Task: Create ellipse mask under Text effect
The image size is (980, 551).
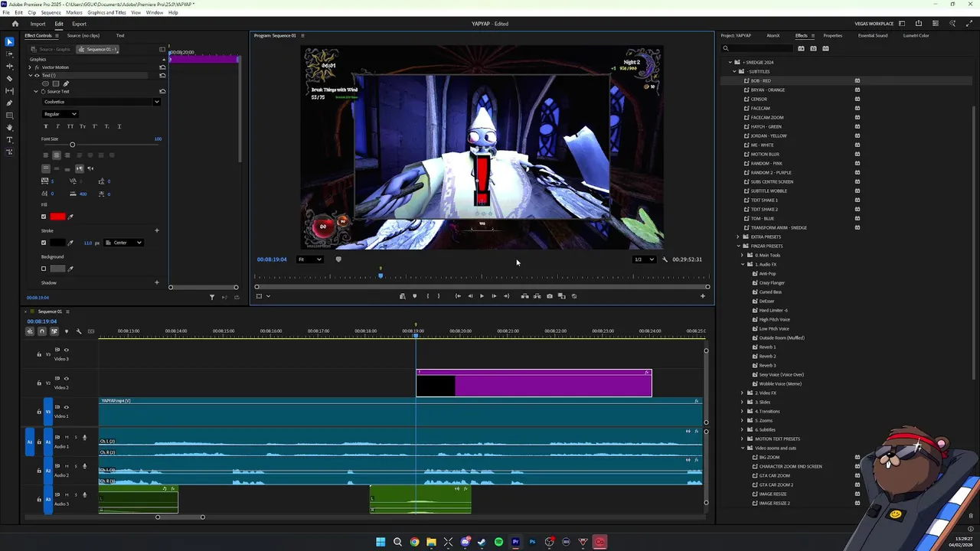Action: (45, 83)
